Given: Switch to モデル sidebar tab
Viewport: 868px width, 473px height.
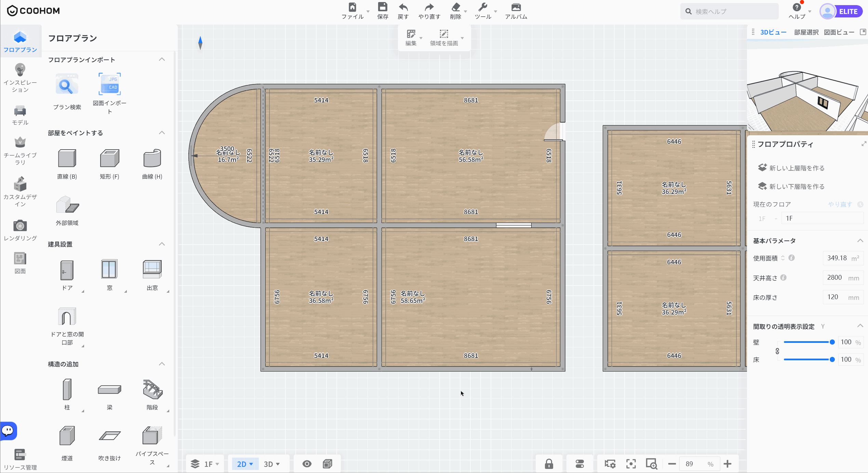Looking at the screenshot, I should click(x=20, y=115).
